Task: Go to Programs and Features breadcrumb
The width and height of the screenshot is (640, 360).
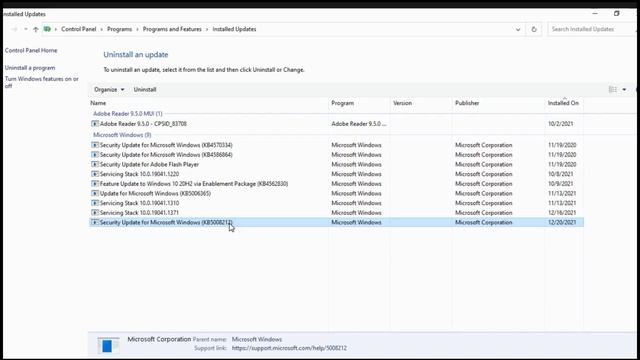Action: coord(172,29)
